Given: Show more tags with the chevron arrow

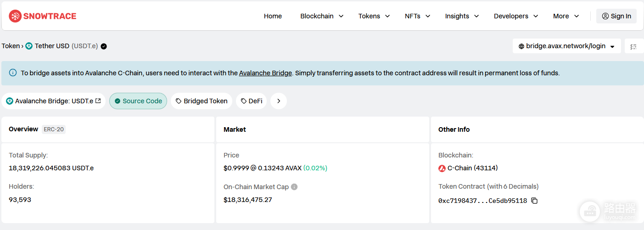Looking at the screenshot, I should [x=279, y=101].
